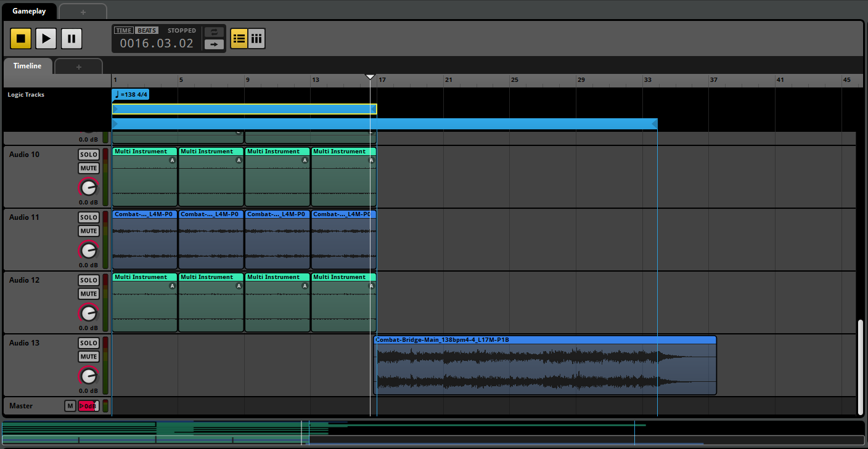Image resolution: width=868 pixels, height=449 pixels.
Task: Click the Audio 13 volume knob
Action: coord(89,376)
